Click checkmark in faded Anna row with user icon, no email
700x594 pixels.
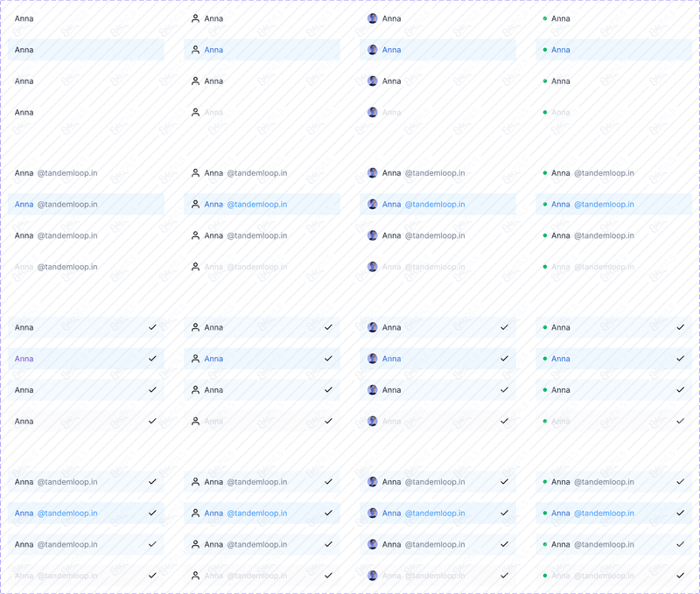(x=328, y=421)
